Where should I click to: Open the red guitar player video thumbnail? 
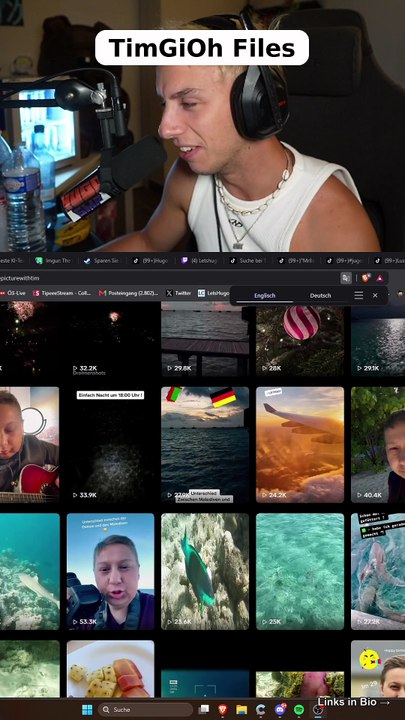pyautogui.click(x=29, y=444)
